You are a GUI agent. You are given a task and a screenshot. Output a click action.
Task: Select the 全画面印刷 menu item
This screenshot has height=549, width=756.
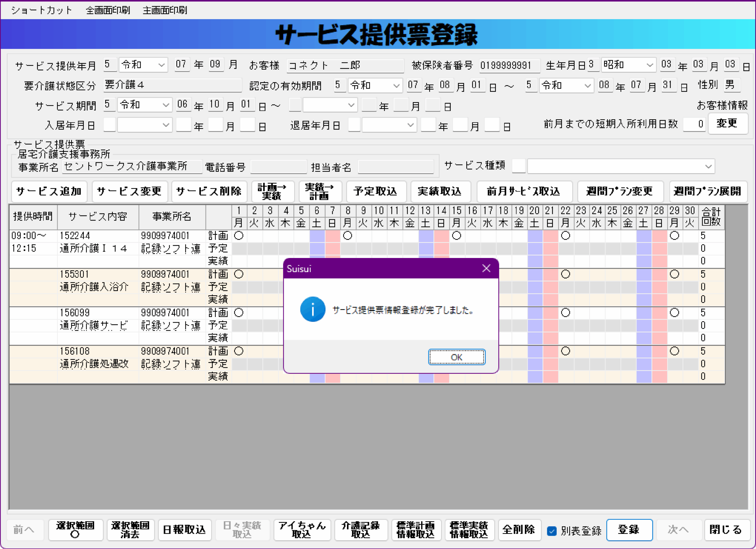108,10
